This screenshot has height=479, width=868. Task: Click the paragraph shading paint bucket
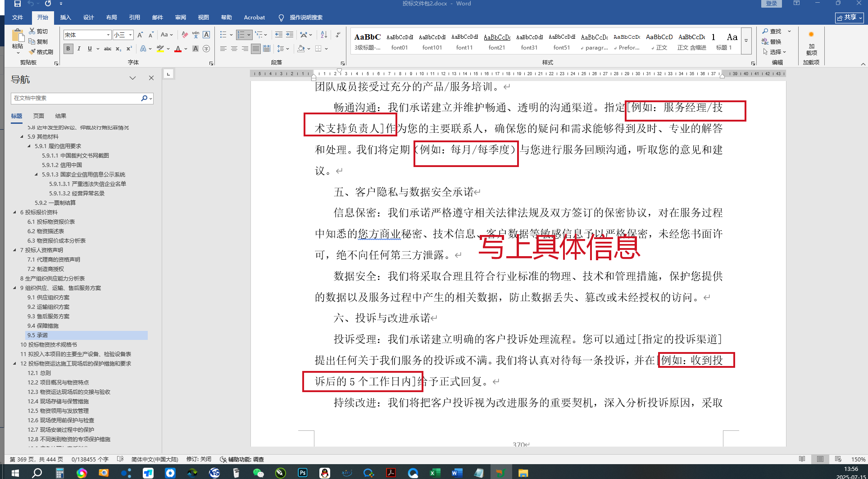(301, 49)
